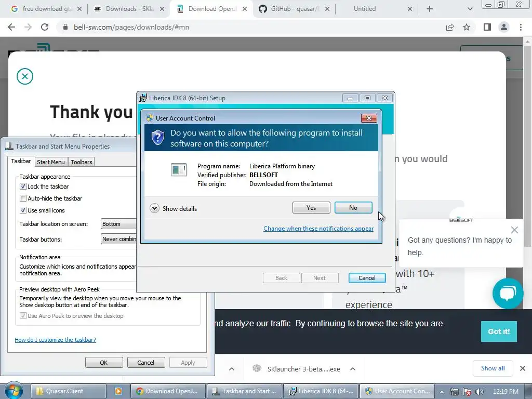The width and height of the screenshot is (532, 399).
Task: Toggle Use Aero Peek checkbox
Action: point(23,315)
